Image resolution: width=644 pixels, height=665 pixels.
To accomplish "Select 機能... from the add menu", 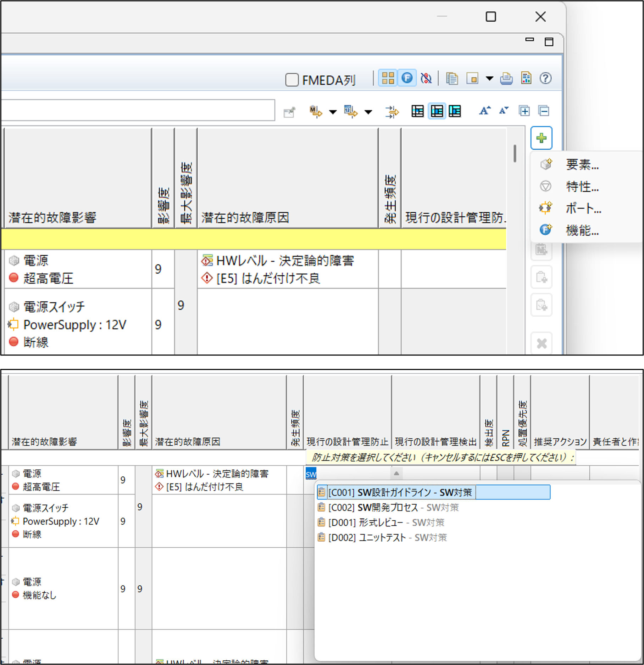I will tap(582, 230).
